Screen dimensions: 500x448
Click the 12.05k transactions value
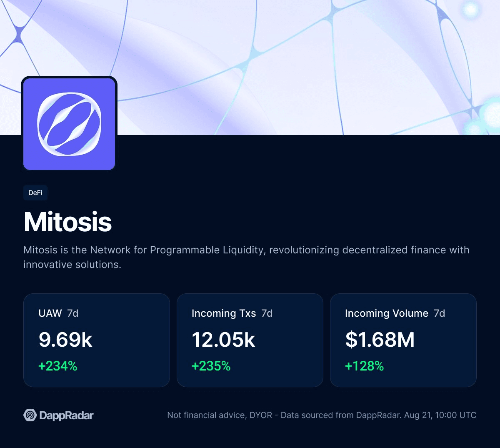pyautogui.click(x=223, y=340)
